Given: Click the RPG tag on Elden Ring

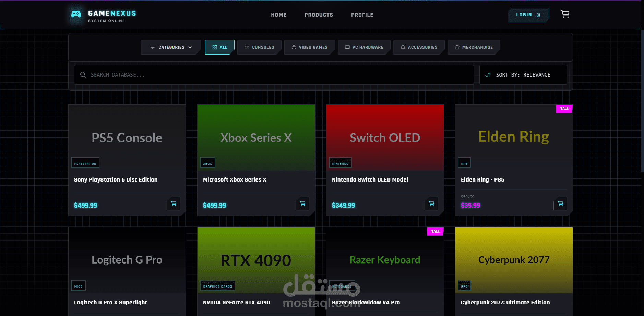Looking at the screenshot, I should pyautogui.click(x=464, y=163).
